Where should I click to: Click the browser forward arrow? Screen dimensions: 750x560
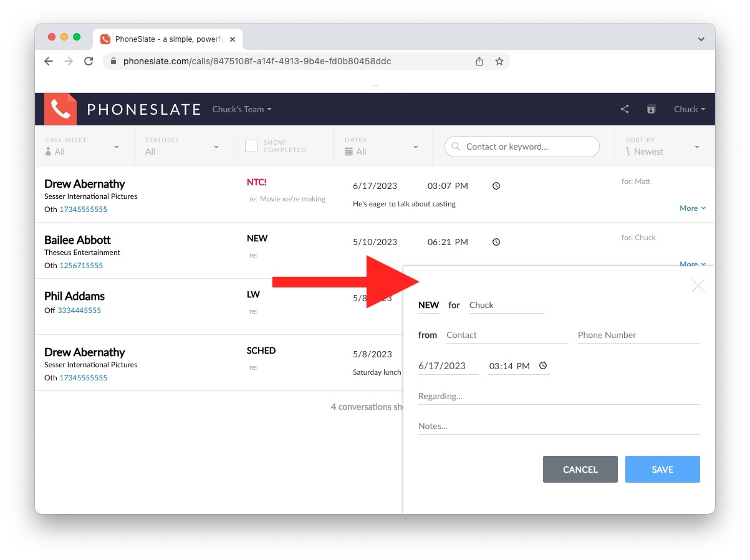coord(69,61)
